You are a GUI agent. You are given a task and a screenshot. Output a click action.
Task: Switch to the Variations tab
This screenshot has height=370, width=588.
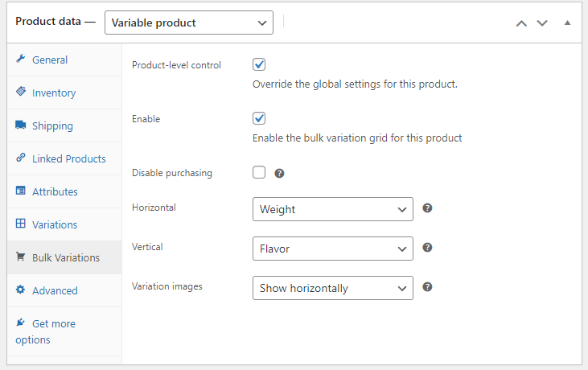(55, 224)
